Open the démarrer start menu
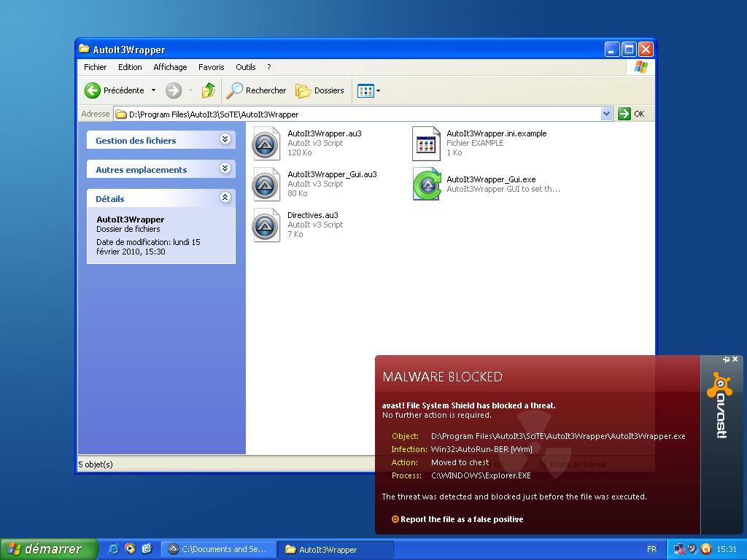747x560 pixels. tap(49, 549)
